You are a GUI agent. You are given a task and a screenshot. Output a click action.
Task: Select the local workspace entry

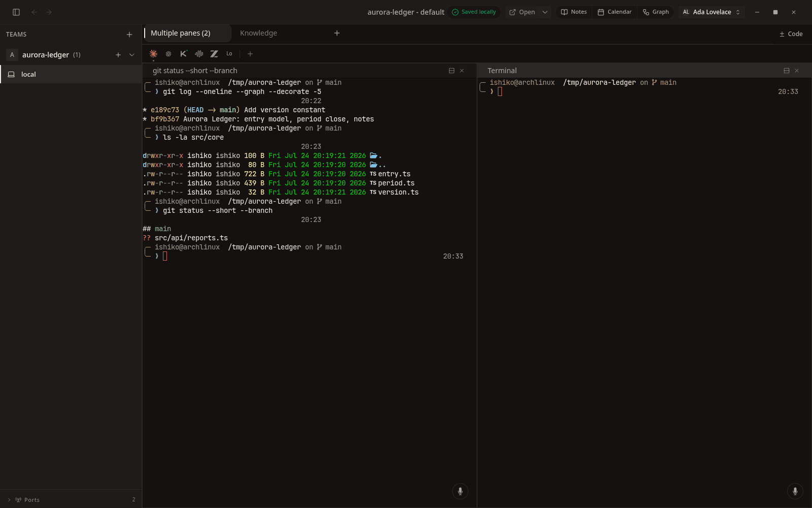click(71, 74)
